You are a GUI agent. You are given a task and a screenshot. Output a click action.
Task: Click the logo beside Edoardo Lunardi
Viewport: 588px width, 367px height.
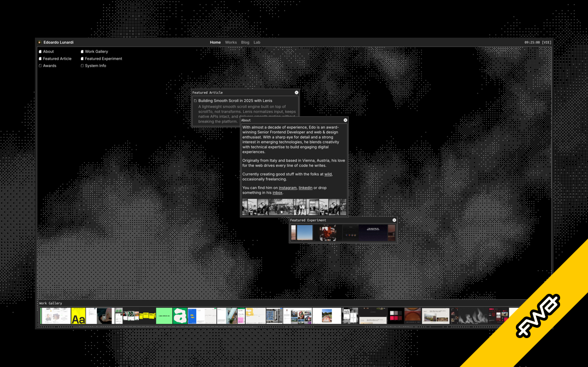pos(39,42)
